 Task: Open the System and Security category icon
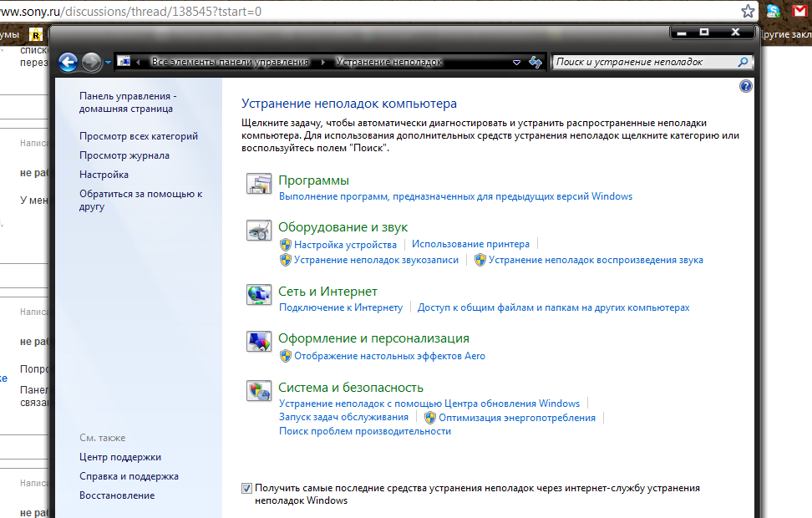click(x=259, y=391)
